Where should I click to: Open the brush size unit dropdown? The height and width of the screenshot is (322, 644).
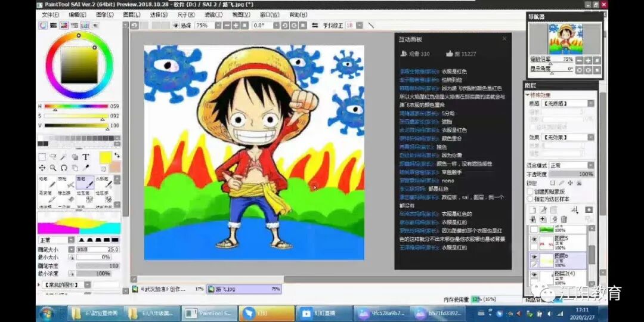pos(71,249)
